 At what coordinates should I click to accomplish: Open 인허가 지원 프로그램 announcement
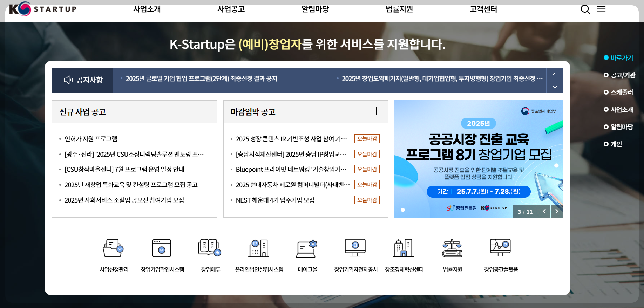(91, 139)
